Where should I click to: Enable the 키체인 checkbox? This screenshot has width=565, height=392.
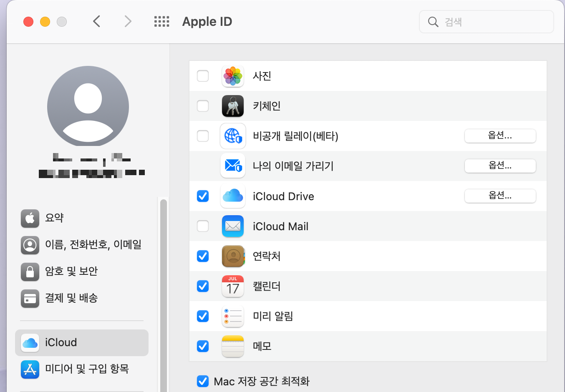click(x=203, y=106)
